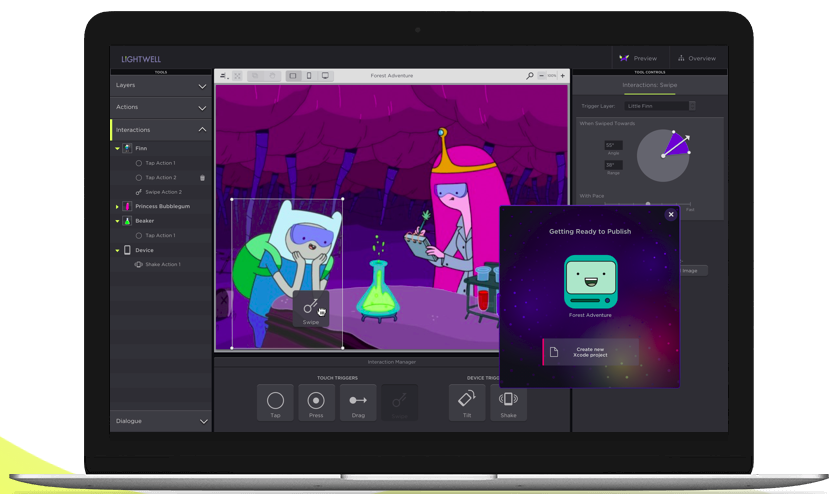Click the Lightwell logo
The height and width of the screenshot is (494, 838).
click(x=141, y=59)
